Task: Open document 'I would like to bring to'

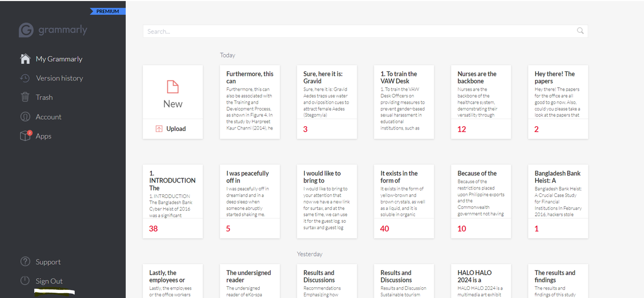Action: click(327, 201)
